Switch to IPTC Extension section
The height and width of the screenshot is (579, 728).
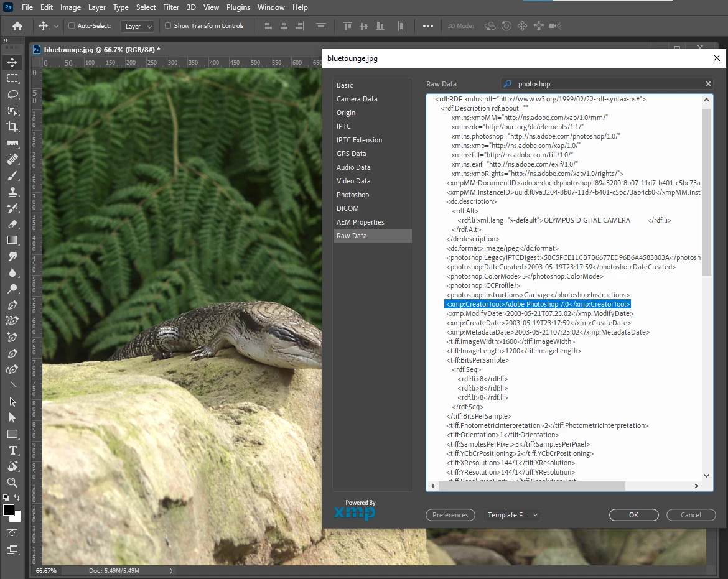coord(372,140)
